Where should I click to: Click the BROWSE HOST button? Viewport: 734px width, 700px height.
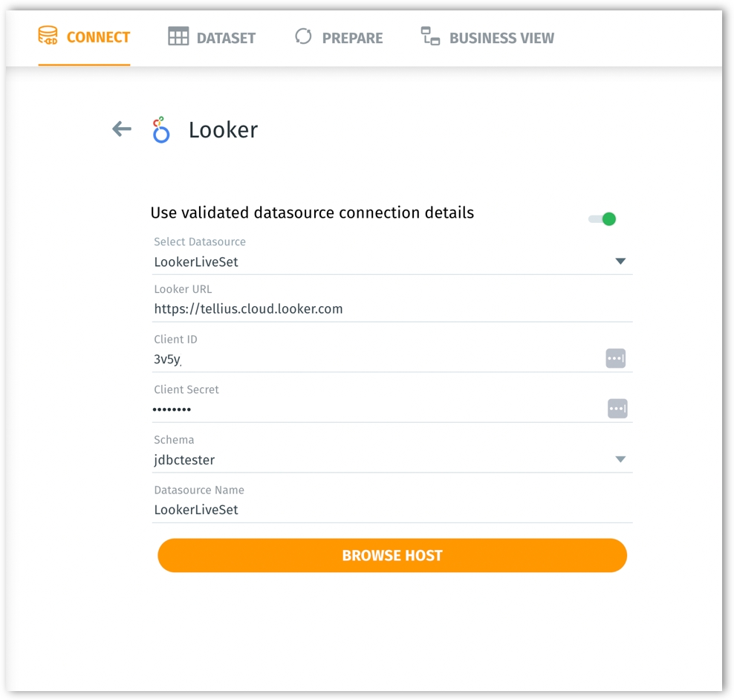coord(392,555)
